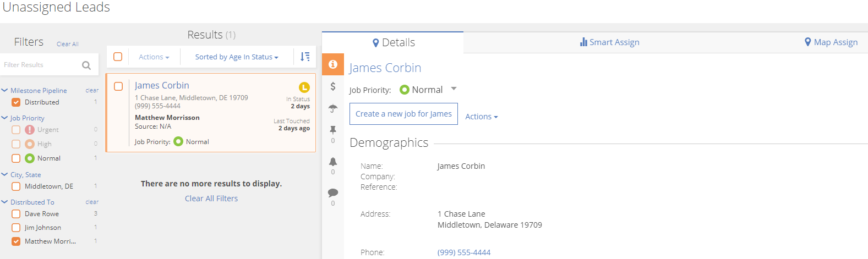Image resolution: width=868 pixels, height=259 pixels.
Task: Open the Actions dropdown beside Create job
Action: 482,117
